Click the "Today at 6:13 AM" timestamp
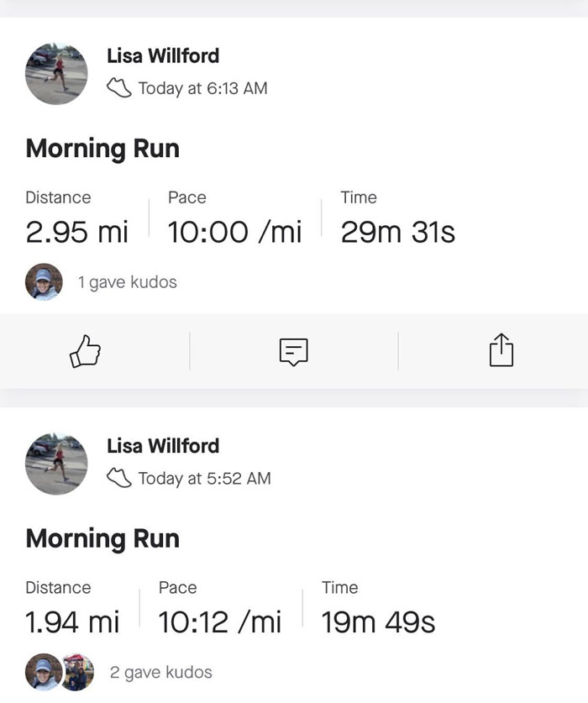The image size is (588, 703). (202, 88)
